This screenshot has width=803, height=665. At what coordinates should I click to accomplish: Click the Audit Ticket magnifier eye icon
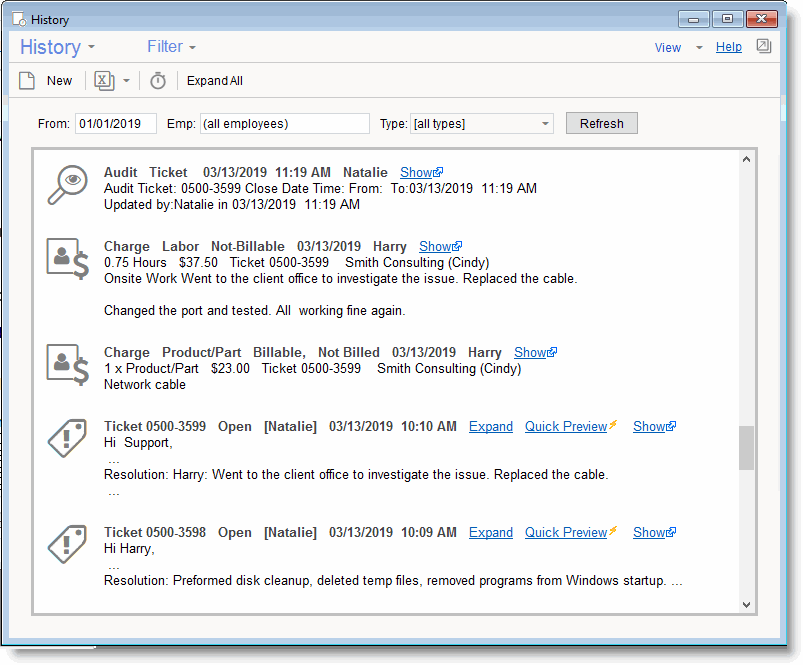click(x=68, y=185)
